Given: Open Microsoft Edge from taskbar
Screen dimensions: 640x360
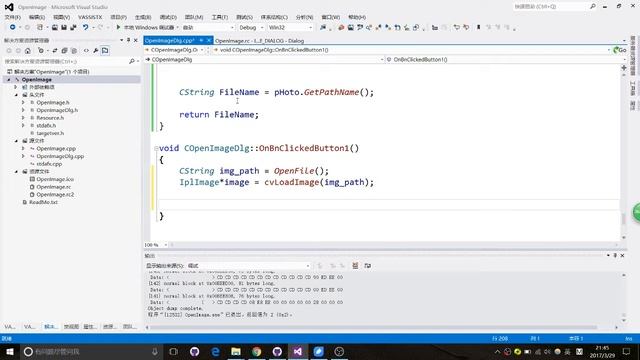Looking at the screenshot, I should pos(216,351).
